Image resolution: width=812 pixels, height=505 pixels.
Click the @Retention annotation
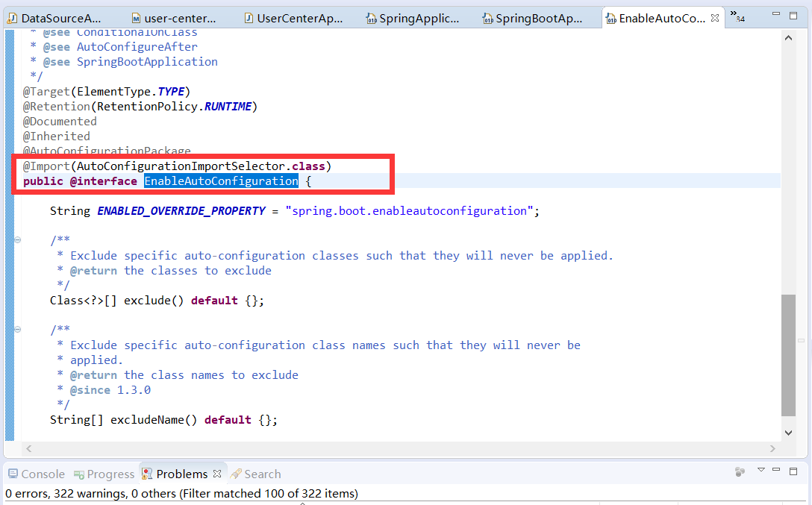pyautogui.click(x=57, y=107)
